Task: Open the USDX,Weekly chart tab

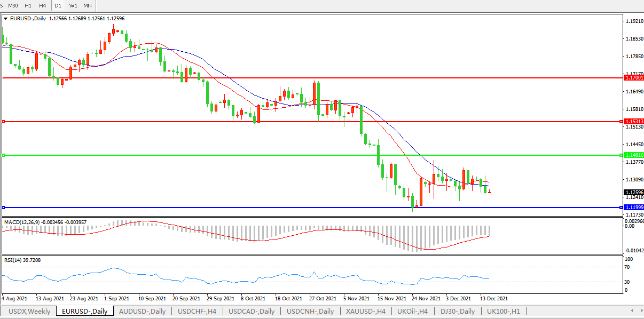Action: tap(29, 312)
